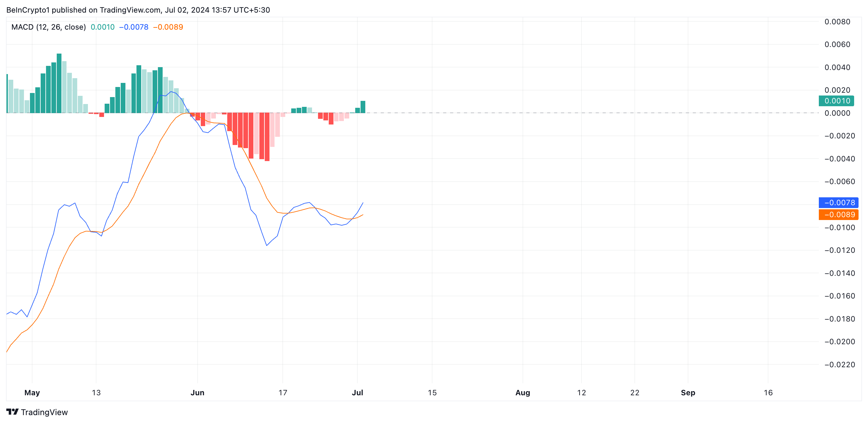Open the BeInCrypto1 published on TradingView.com header
This screenshot has height=423, width=868.
click(138, 10)
